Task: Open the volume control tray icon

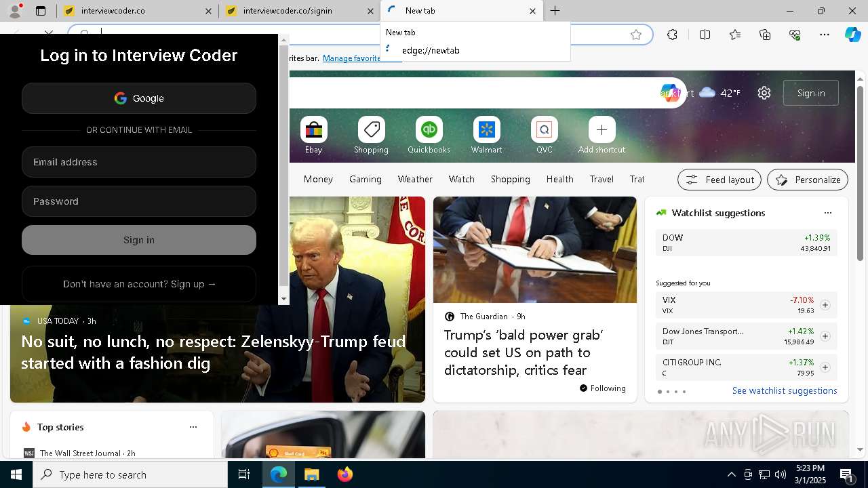Action: coord(780,474)
